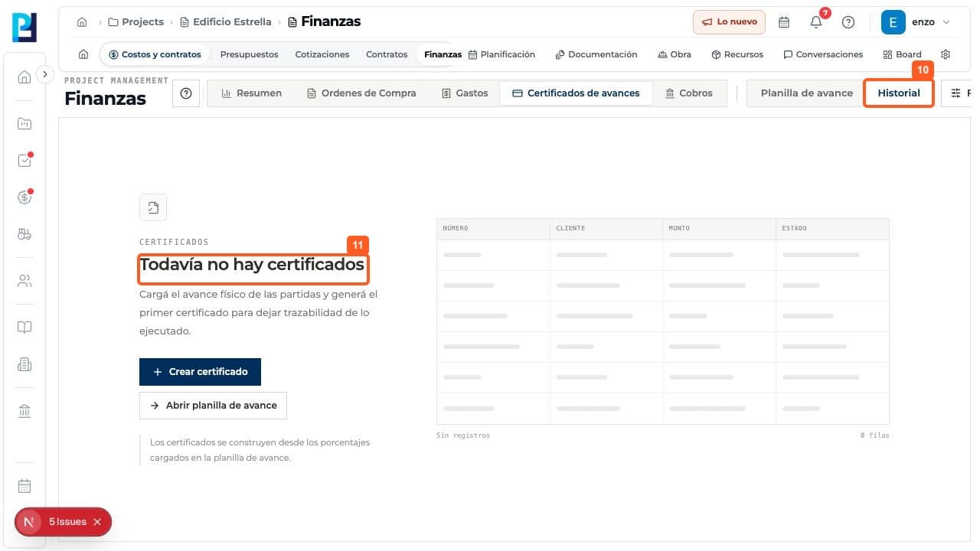
Task: Click the calendar icon in the top bar
Action: click(x=784, y=22)
